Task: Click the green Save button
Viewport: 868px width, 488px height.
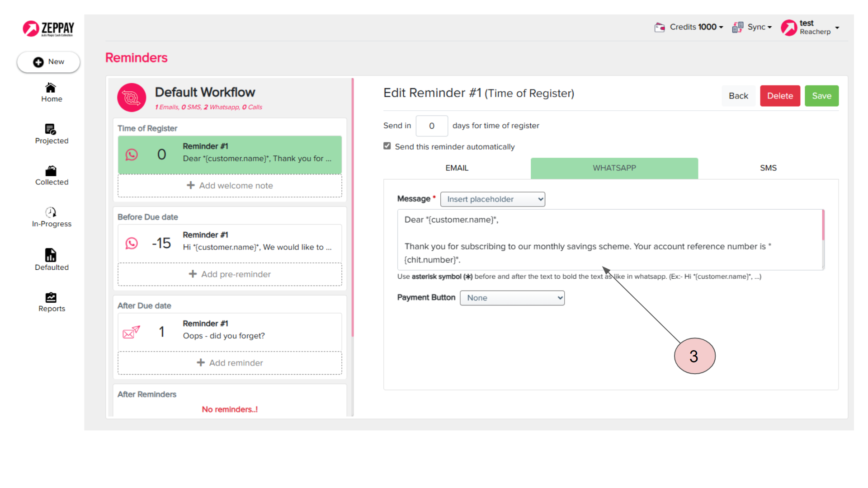Action: tap(821, 96)
